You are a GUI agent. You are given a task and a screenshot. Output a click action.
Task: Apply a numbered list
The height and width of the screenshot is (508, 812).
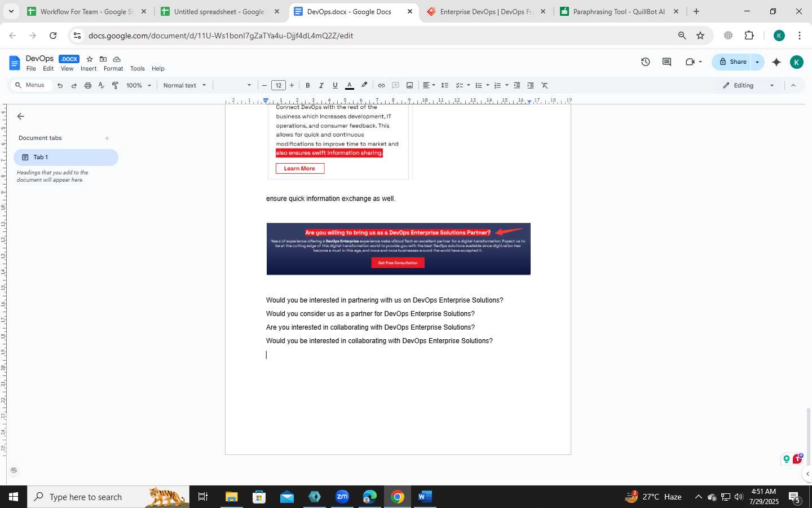click(497, 85)
